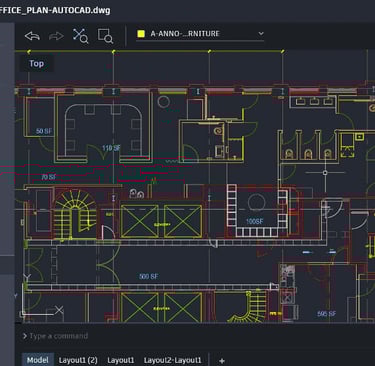Click the 100SF reception desk label

click(255, 221)
